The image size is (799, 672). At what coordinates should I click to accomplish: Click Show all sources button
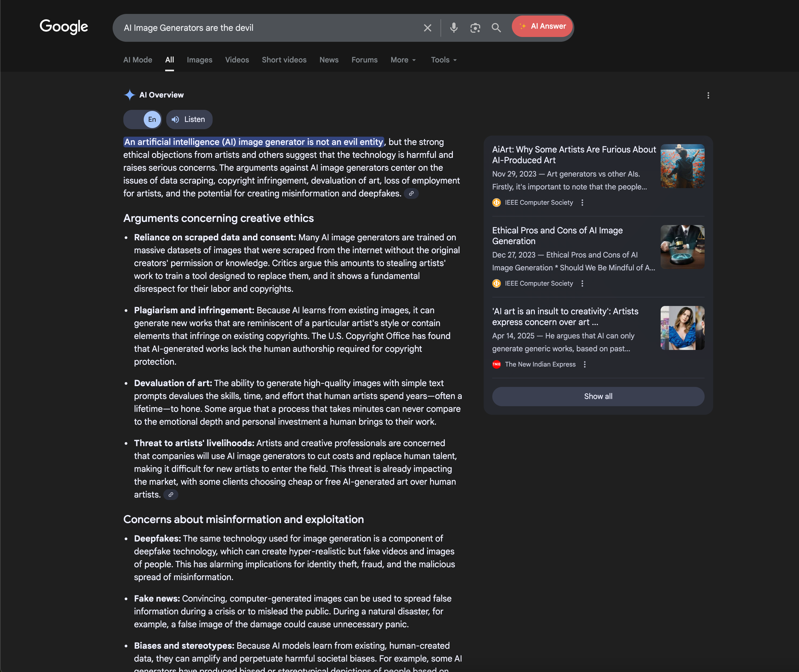tap(598, 396)
